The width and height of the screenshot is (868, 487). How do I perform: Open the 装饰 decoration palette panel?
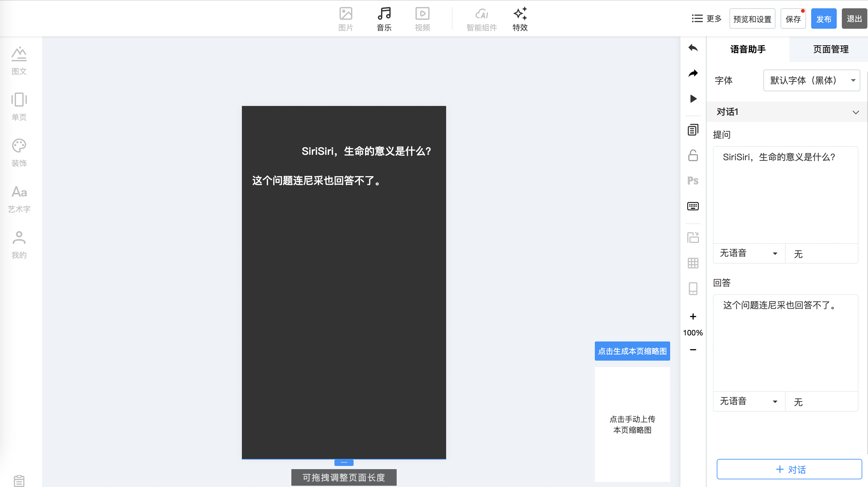(x=19, y=153)
